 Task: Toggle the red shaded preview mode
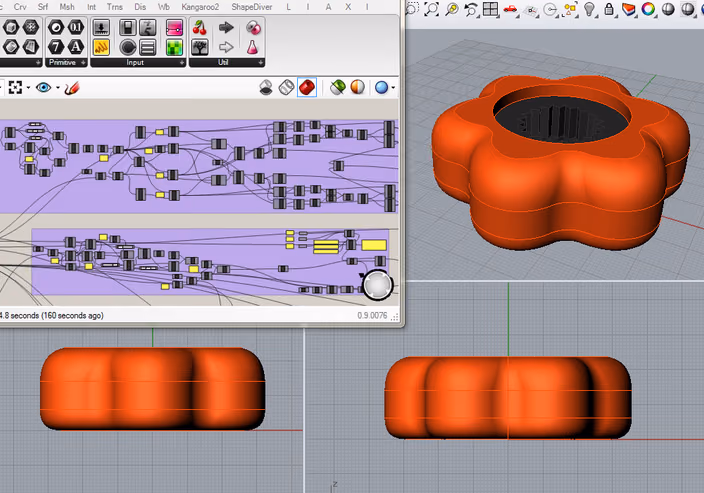click(x=307, y=88)
